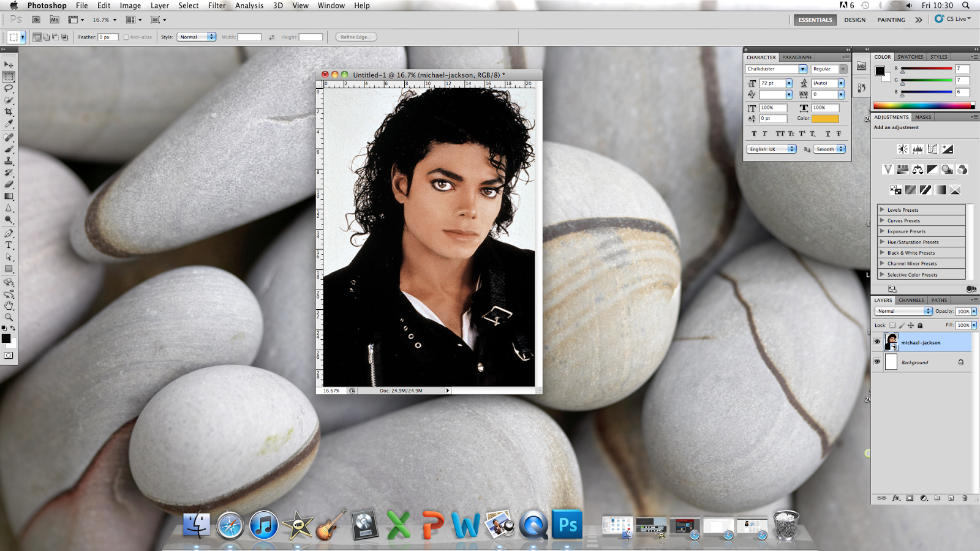
Task: Select the Eraser tool
Action: 9,184
